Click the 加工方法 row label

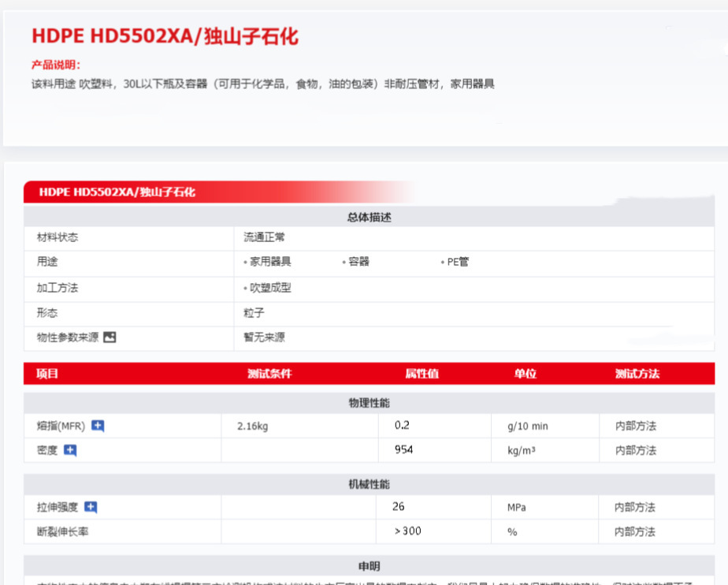[x=58, y=288]
